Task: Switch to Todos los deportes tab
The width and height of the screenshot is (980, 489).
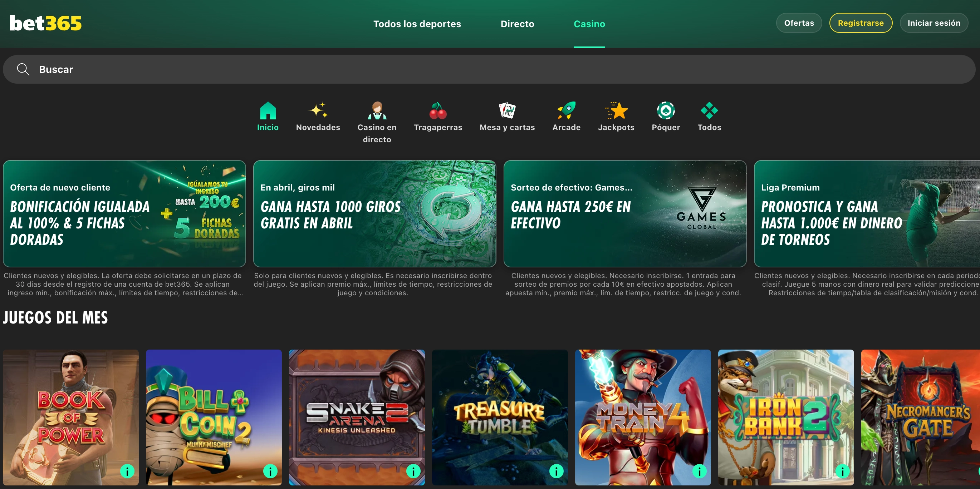Action: (417, 24)
